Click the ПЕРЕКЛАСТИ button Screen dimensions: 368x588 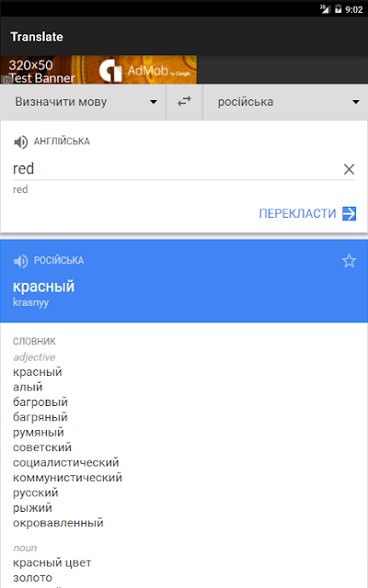coord(307,213)
